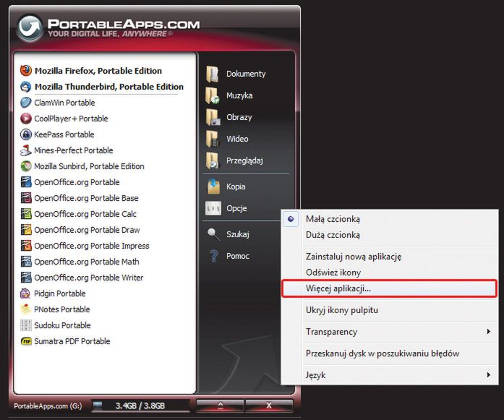504x420 pixels.
Task: Click the PortableApps.com (G:) drive label
Action: coord(48,406)
